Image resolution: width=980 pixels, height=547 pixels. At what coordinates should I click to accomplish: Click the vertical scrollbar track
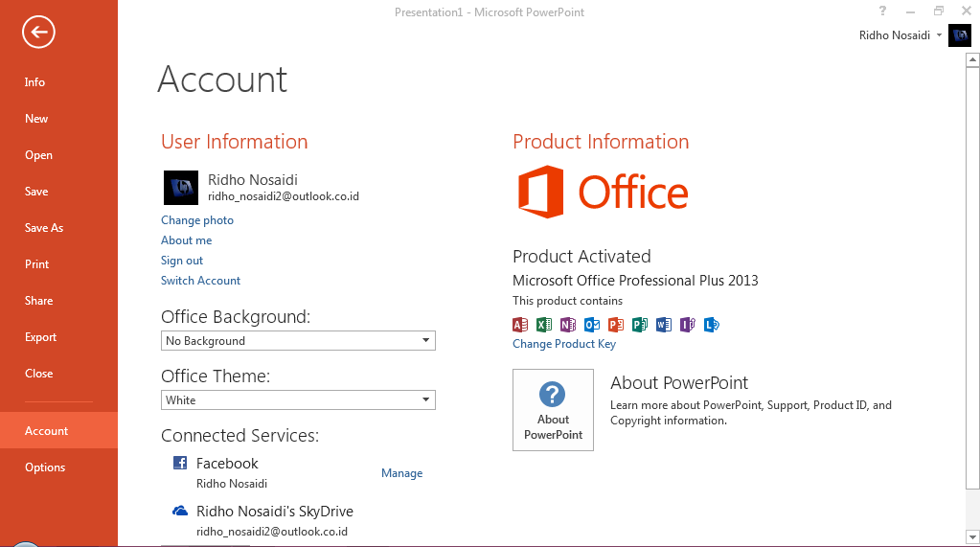pos(972,509)
